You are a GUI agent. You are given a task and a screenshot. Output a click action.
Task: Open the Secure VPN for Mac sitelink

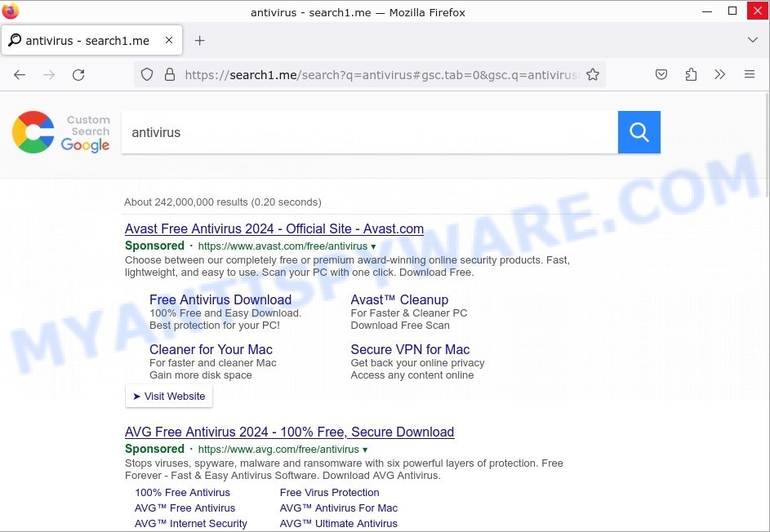410,349
